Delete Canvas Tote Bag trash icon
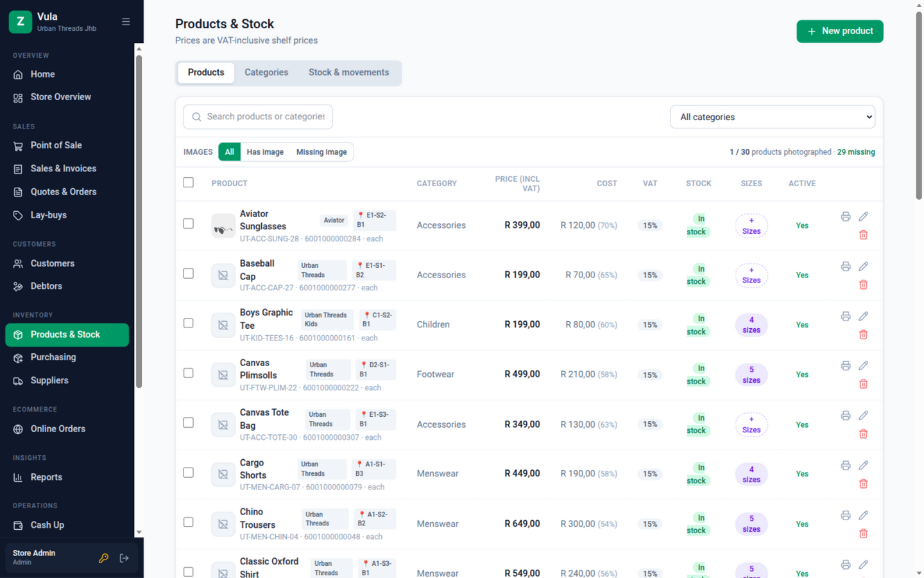The height and width of the screenshot is (578, 924). (864, 433)
